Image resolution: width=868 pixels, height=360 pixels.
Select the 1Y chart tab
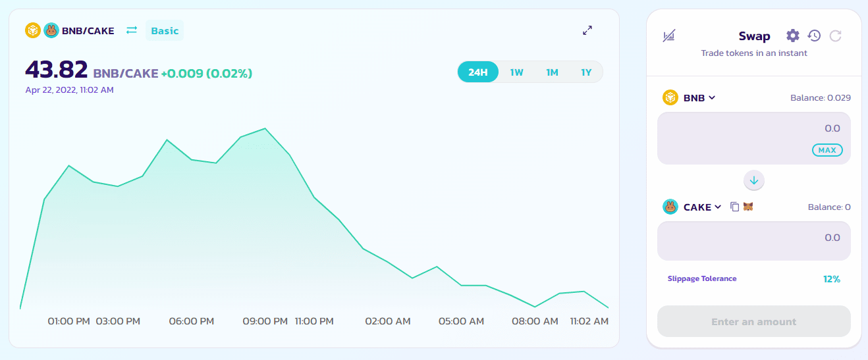pyautogui.click(x=586, y=72)
